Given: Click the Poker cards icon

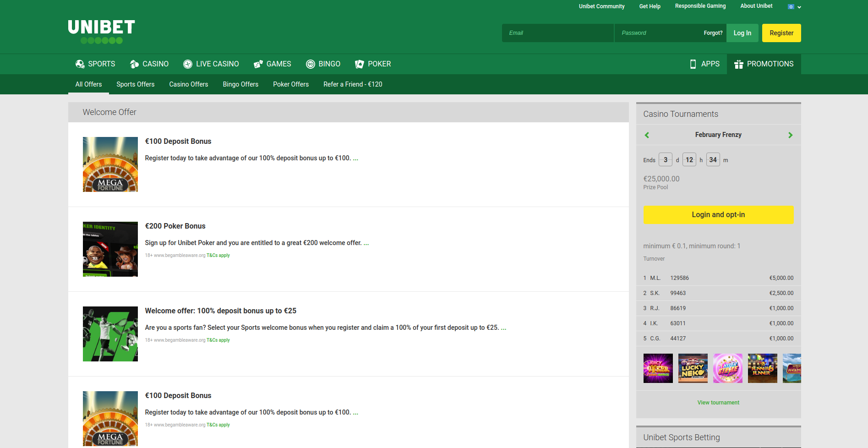Looking at the screenshot, I should 360,64.
